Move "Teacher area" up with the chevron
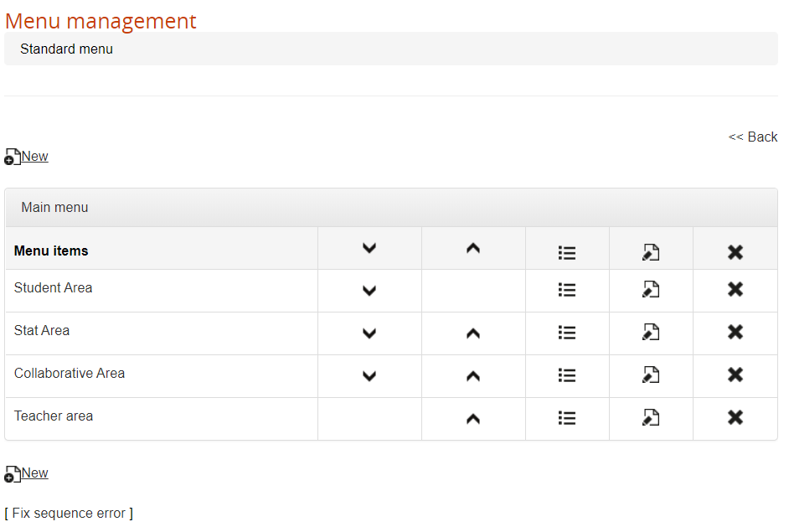The width and height of the screenshot is (789, 532). pos(473,418)
